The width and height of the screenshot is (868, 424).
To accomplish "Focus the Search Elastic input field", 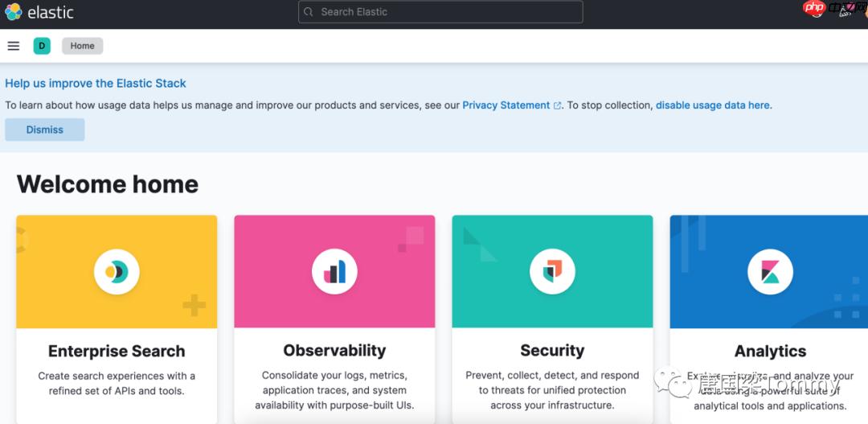I will pyautogui.click(x=442, y=12).
